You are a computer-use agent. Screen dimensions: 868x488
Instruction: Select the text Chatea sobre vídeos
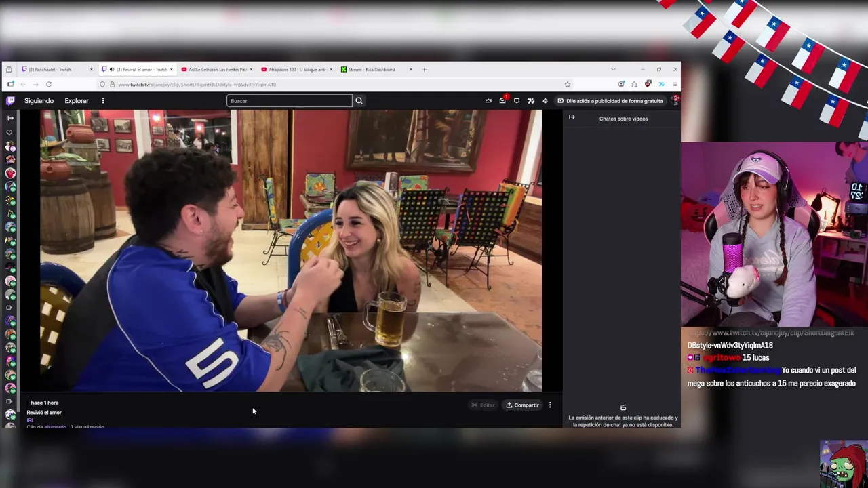coord(623,119)
